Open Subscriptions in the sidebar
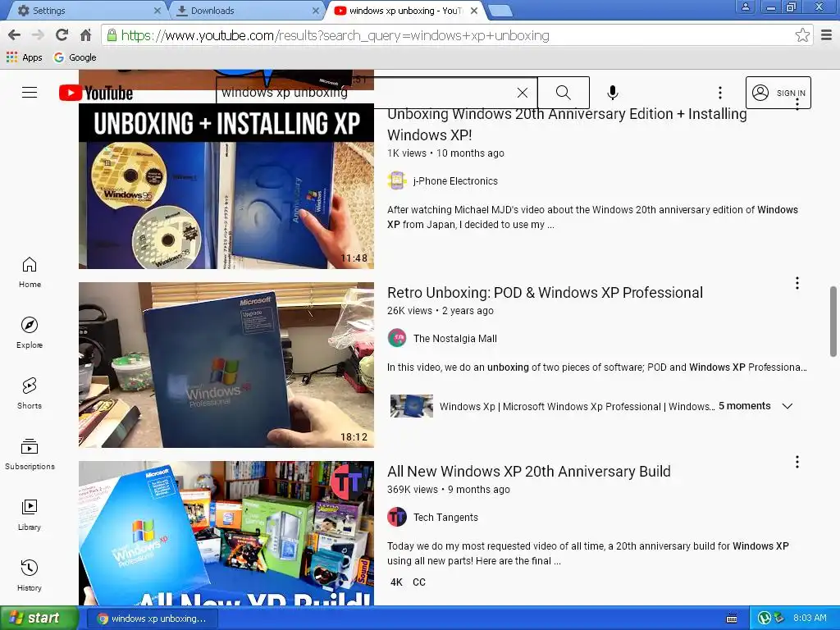The height and width of the screenshot is (630, 840). pos(30,454)
